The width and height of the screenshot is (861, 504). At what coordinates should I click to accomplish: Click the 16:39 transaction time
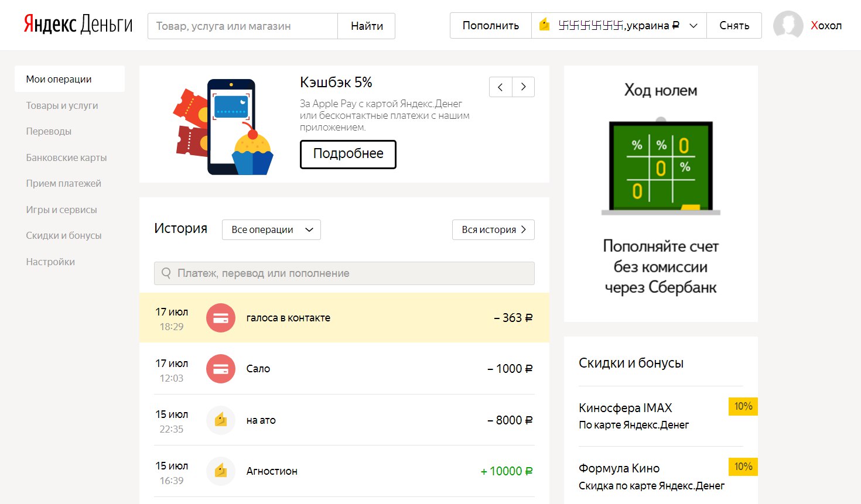point(172,481)
